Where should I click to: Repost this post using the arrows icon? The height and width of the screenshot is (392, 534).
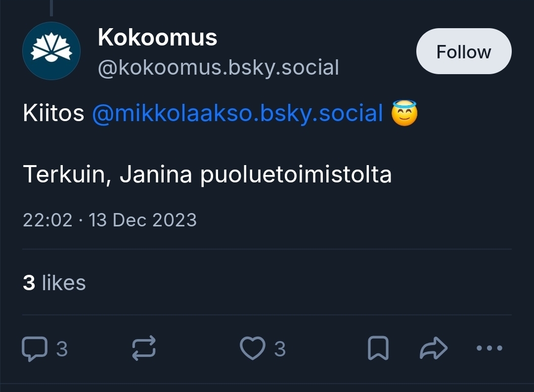[144, 348]
